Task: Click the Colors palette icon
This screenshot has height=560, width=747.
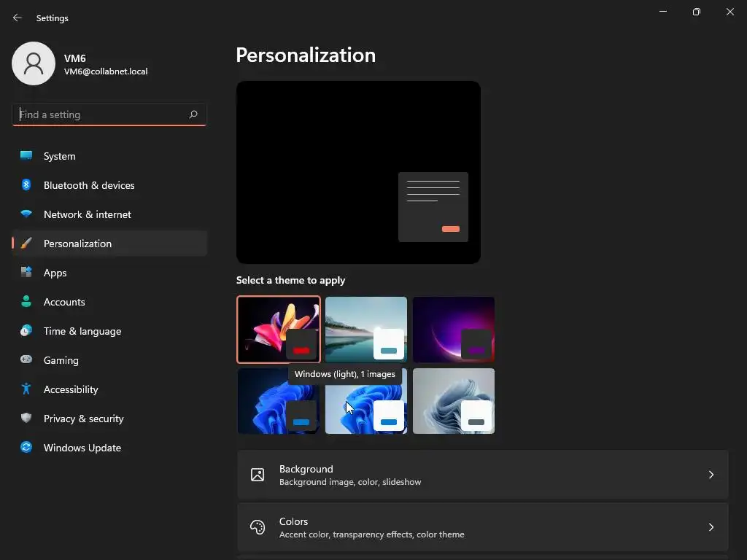Action: point(258,527)
